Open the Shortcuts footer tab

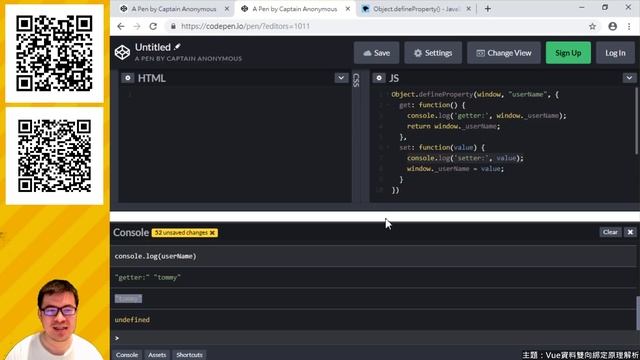pyautogui.click(x=189, y=355)
